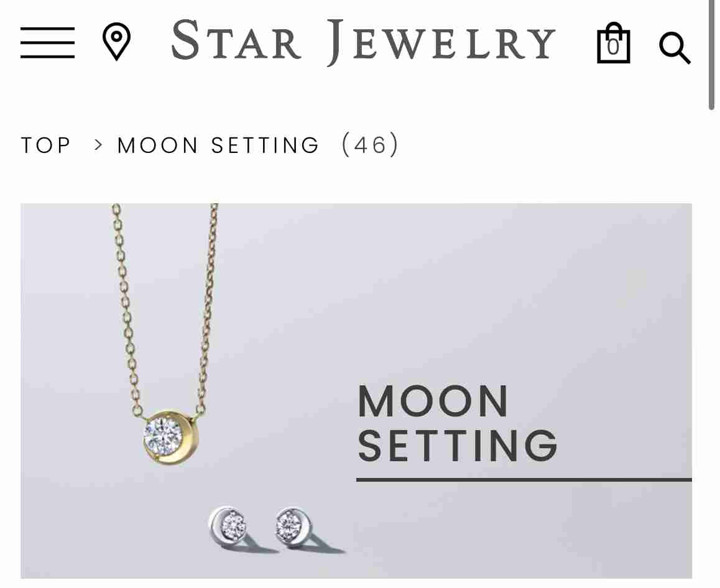The image size is (720, 588).
Task: Open the hamburger navigation menu
Action: point(47,43)
